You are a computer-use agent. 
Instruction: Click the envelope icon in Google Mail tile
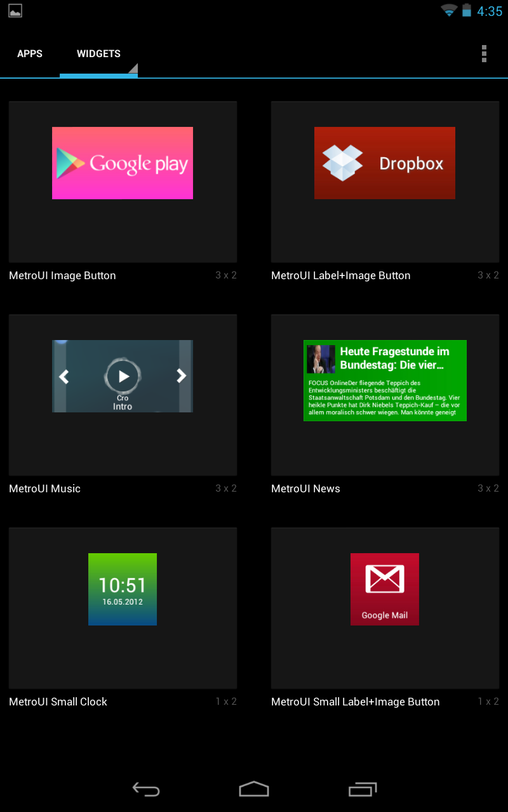[x=385, y=579]
